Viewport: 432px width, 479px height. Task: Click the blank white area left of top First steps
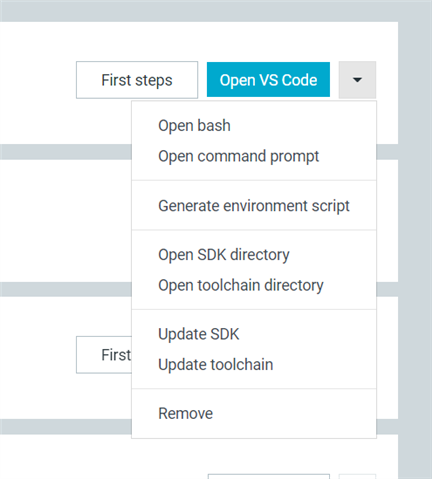pos(37,80)
